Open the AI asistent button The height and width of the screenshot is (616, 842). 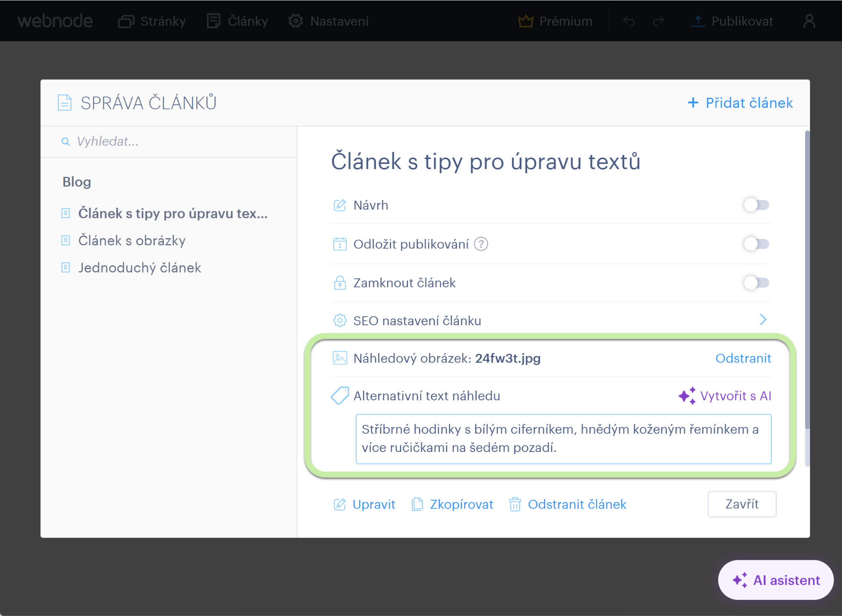(776, 580)
